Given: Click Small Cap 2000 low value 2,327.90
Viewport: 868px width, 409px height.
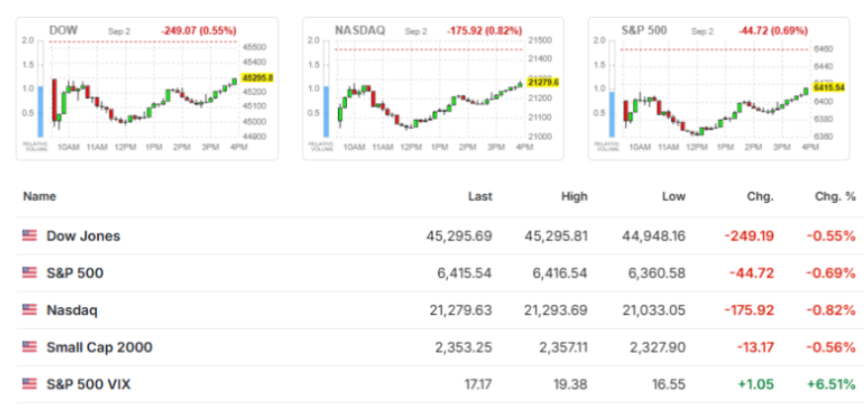Looking at the screenshot, I should (x=659, y=348).
